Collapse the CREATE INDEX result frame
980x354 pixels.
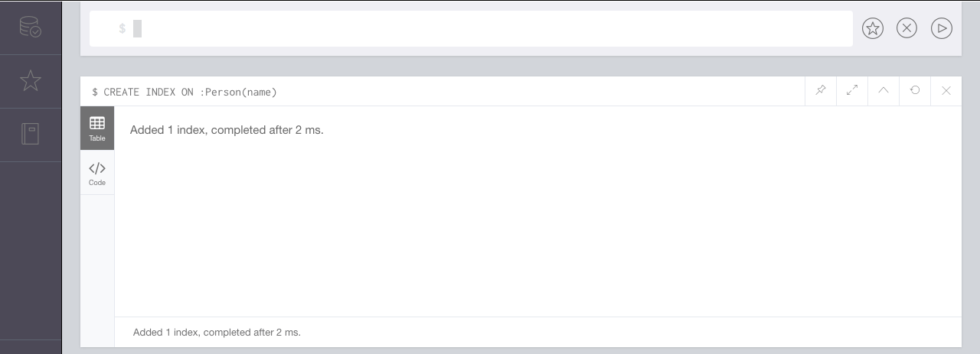(x=884, y=91)
